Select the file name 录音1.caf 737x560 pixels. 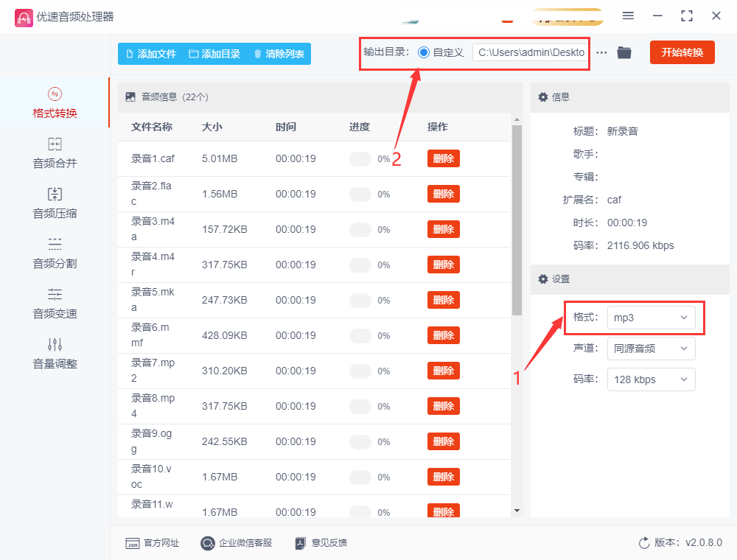[153, 159]
